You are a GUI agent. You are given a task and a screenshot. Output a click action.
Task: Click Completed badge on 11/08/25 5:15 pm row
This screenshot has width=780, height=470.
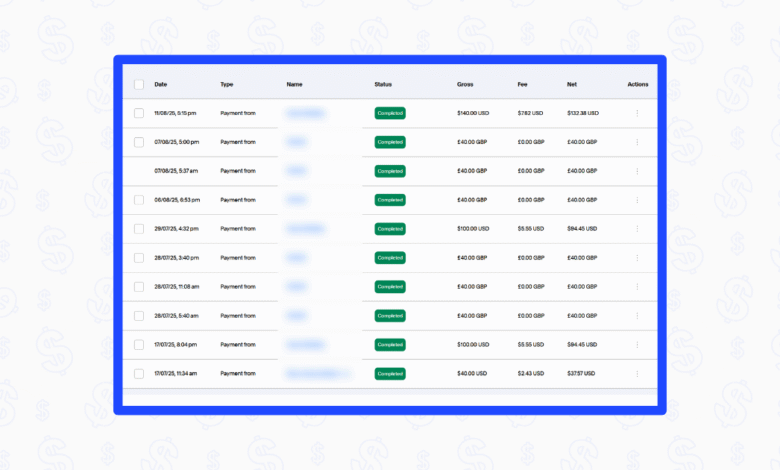390,114
